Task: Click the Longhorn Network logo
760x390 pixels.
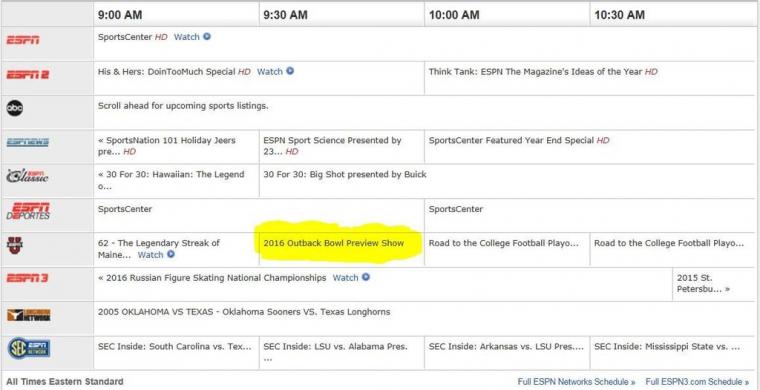Action: (x=29, y=315)
